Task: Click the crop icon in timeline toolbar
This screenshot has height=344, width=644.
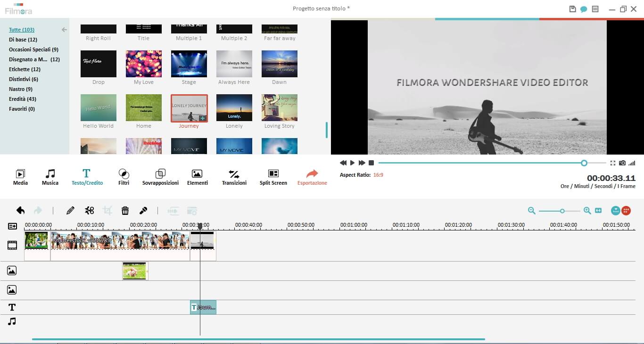Action: point(107,211)
